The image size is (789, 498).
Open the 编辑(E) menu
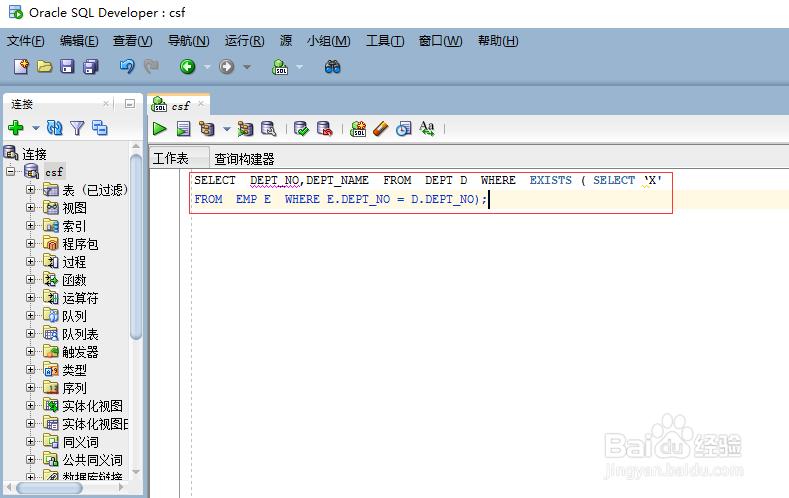click(79, 41)
